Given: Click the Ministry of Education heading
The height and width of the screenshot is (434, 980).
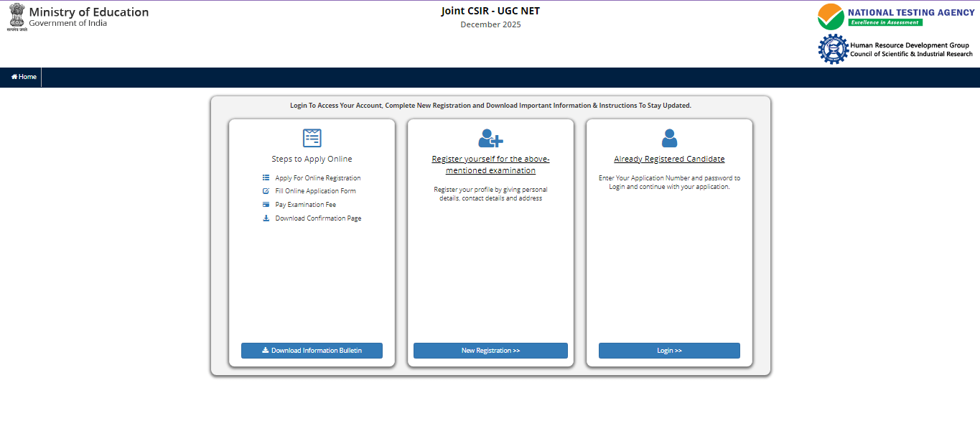Looking at the screenshot, I should click(x=89, y=12).
